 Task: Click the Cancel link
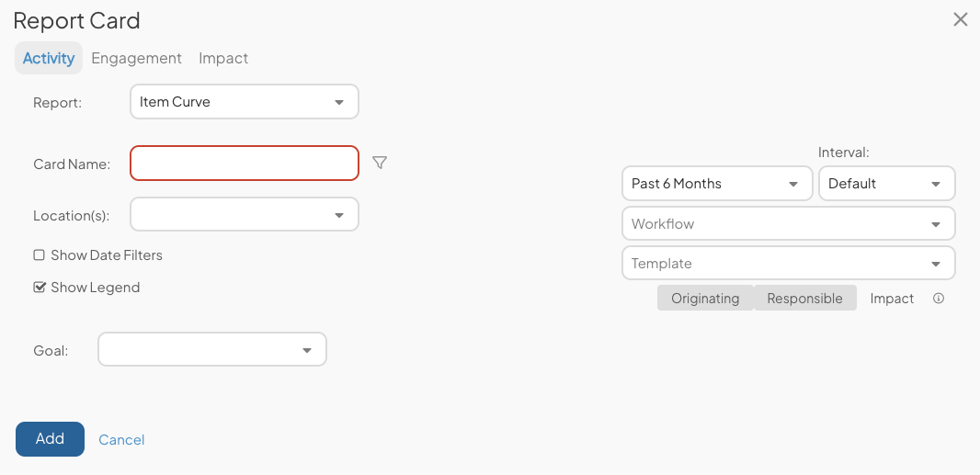coord(121,440)
